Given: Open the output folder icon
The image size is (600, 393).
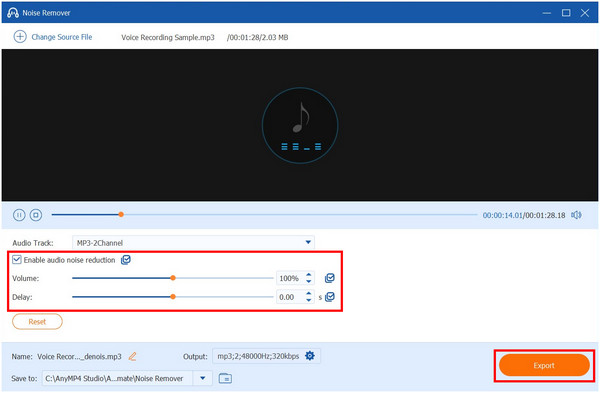Looking at the screenshot, I should [x=225, y=378].
